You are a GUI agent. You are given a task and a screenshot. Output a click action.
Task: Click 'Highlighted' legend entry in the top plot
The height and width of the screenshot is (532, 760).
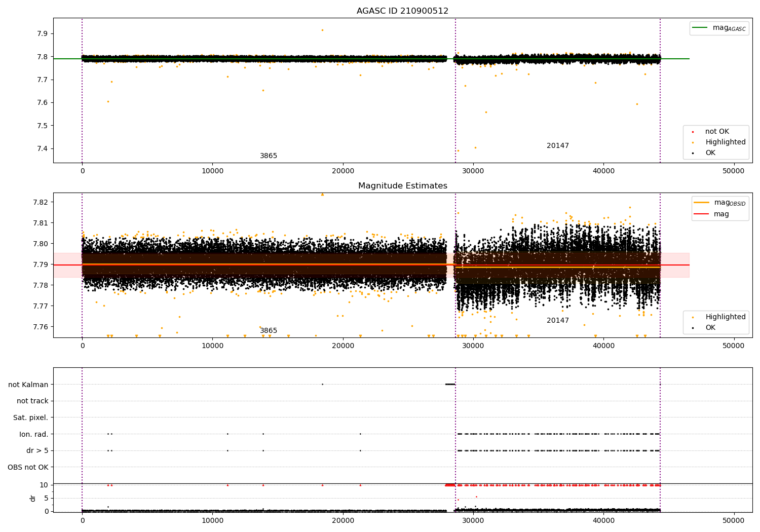pos(725,142)
